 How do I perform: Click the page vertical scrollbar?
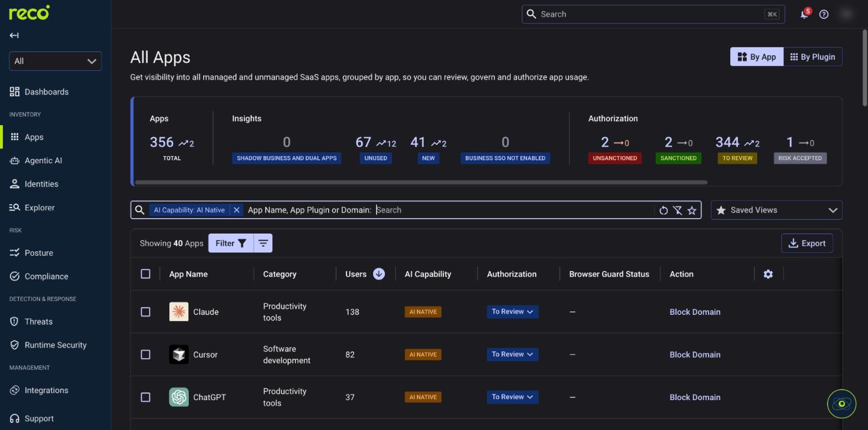pos(865,68)
